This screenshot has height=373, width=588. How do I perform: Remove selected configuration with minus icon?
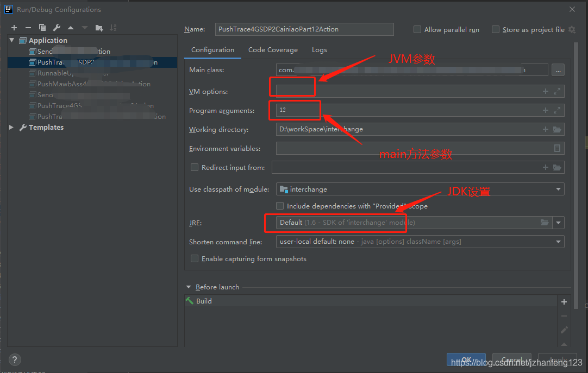coord(28,28)
